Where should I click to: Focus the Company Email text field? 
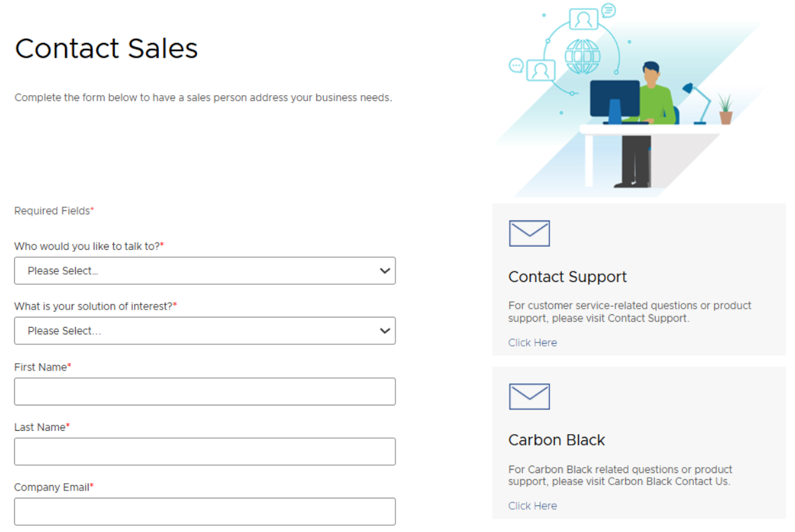(204, 511)
